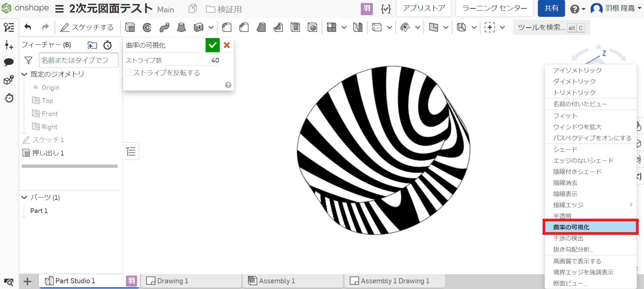Click the feature filter funnel icon
This screenshot has height=289, width=644.
point(29,60)
